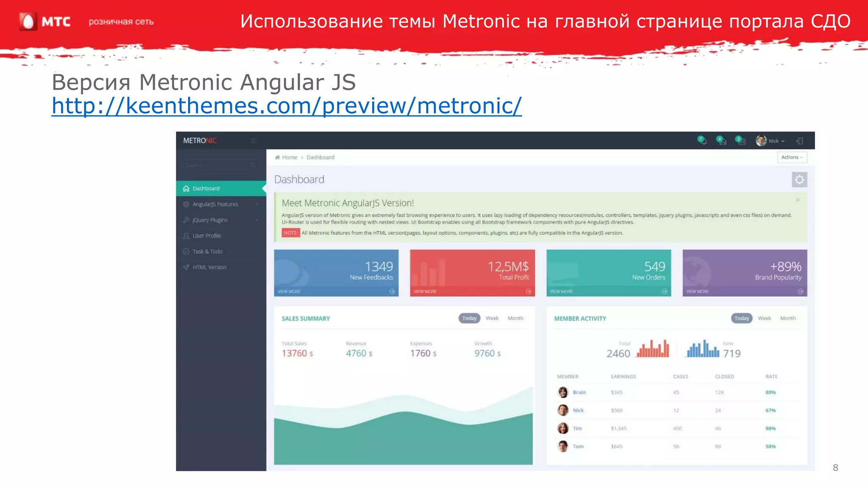Click member name Tom
Screen dimensions: 868x488
(x=578, y=446)
